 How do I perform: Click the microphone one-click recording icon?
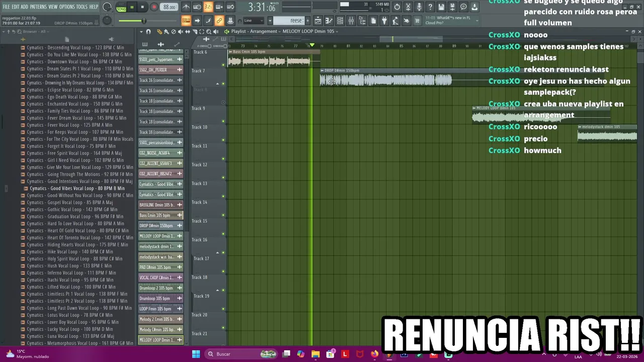[419, 7]
